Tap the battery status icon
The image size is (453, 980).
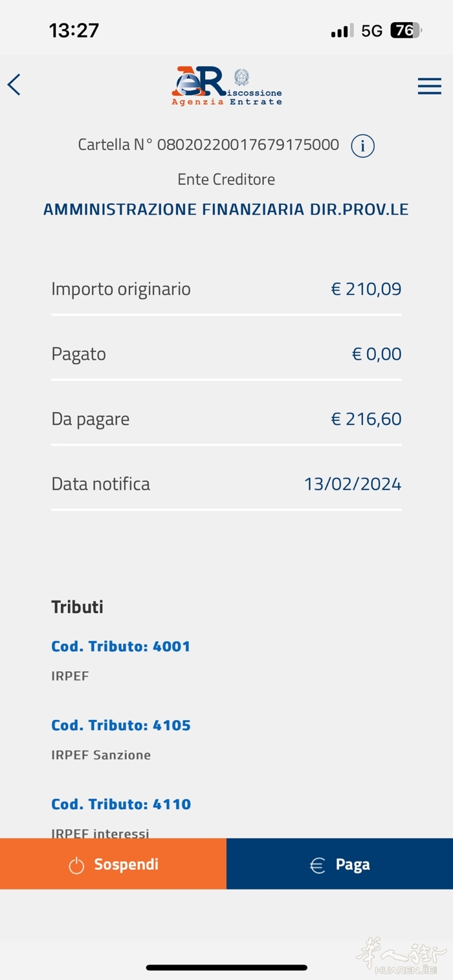pyautogui.click(x=405, y=30)
